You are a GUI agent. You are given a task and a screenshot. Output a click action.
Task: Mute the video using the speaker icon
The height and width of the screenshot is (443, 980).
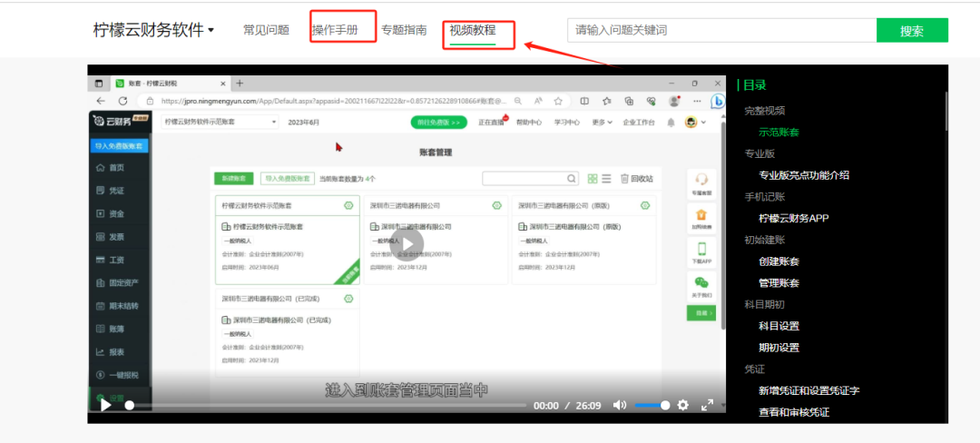pyautogui.click(x=620, y=406)
